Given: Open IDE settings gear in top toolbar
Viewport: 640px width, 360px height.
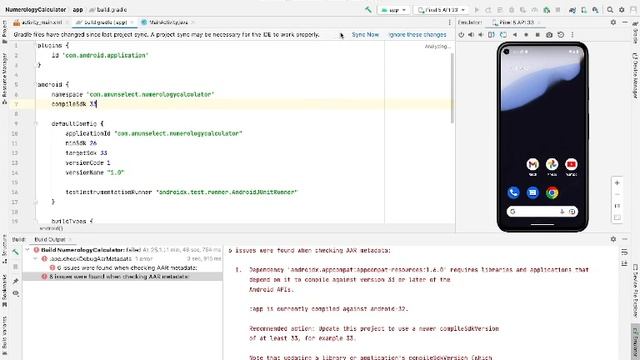Looking at the screenshot, I should click(x=622, y=10).
